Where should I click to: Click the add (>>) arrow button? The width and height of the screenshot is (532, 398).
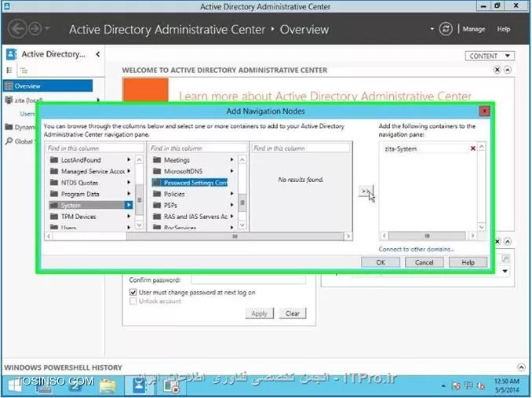click(366, 191)
